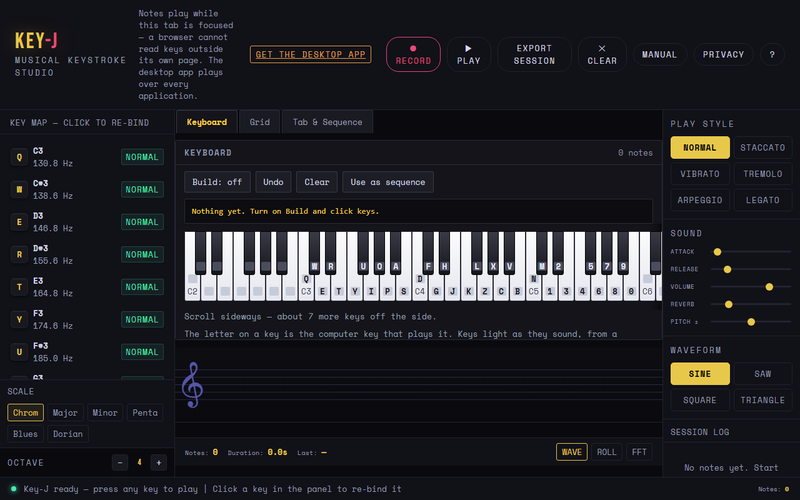Re-bind the E key icon for D3
This screenshot has width=800, height=500.
tap(19, 222)
